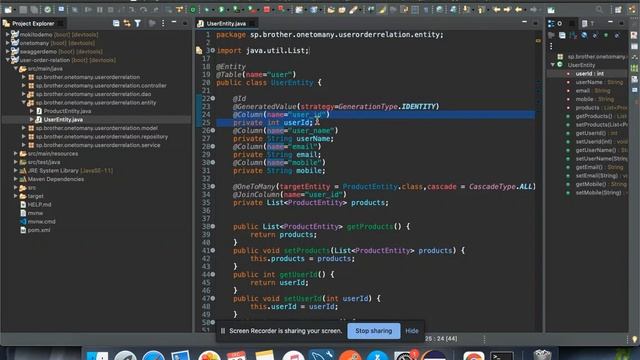
Task: Click the Open Perspective icon at top right
Action: point(618,9)
